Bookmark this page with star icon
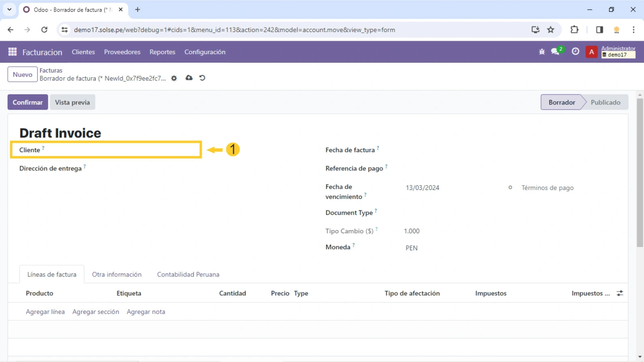This screenshot has height=362, width=644. coord(550,30)
